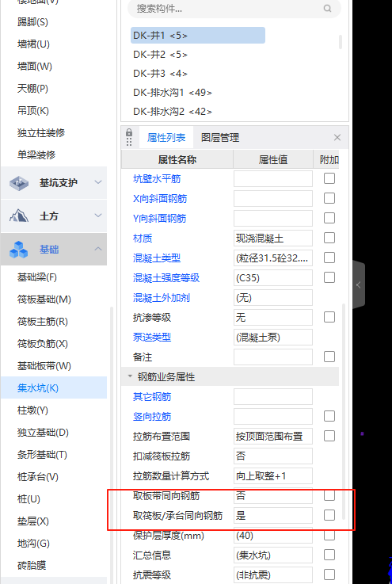392x584 pixels.
Task: Click the 基坑支护 category icon
Action: pyautogui.click(x=19, y=183)
